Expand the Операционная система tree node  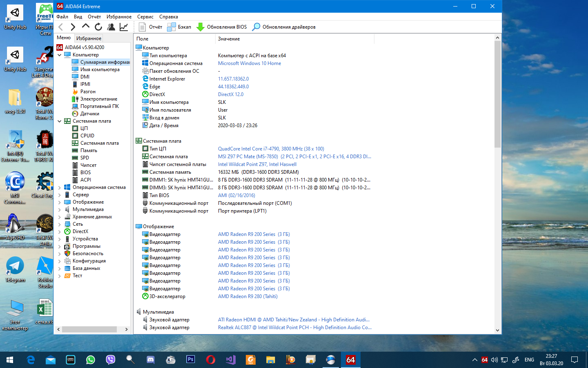pos(60,187)
